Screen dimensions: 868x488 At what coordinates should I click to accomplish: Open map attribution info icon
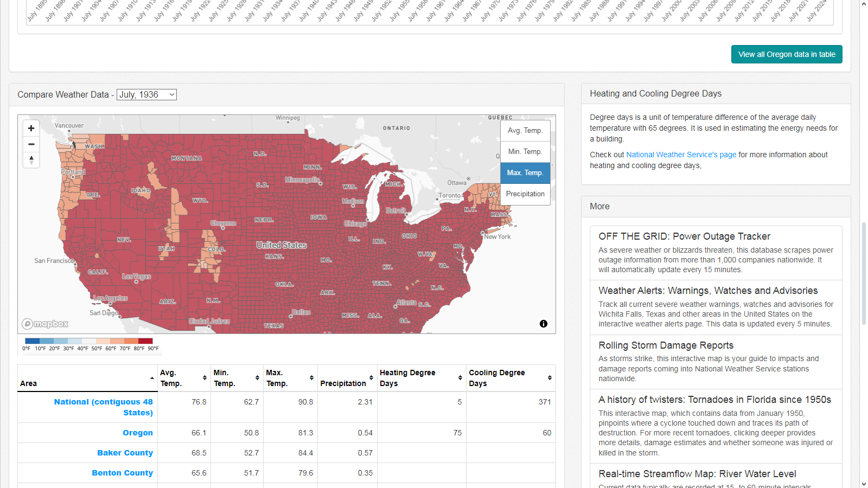coord(543,324)
